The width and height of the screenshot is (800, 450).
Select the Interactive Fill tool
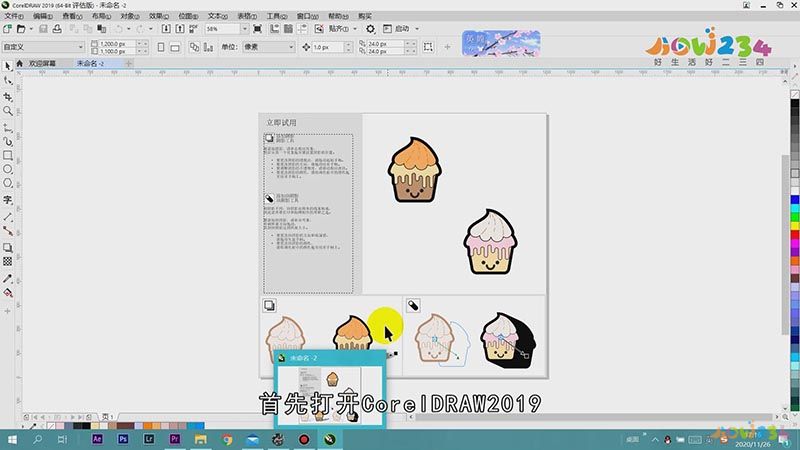[x=8, y=293]
